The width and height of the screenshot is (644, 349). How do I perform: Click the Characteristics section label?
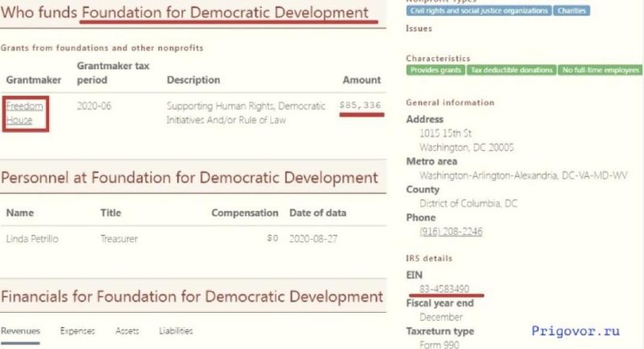438,58
